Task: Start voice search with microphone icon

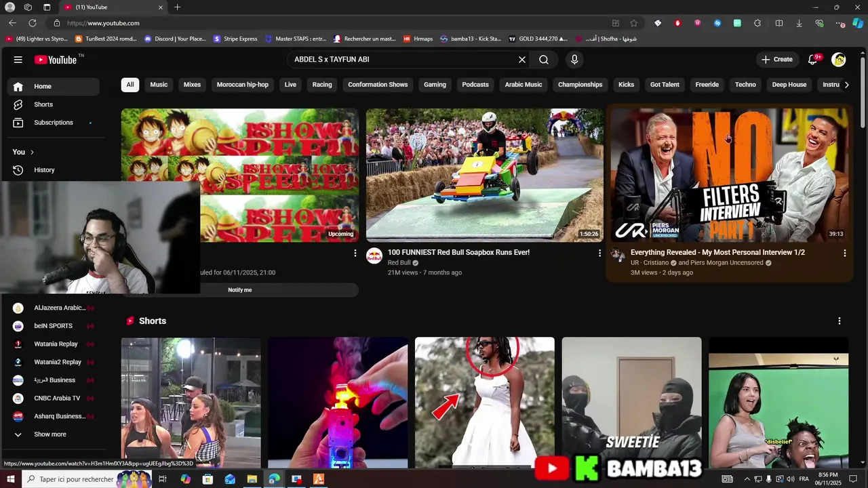Action: [x=574, y=60]
